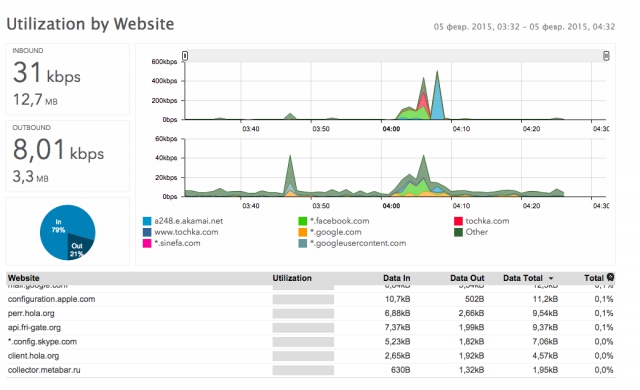
Task: Sort table by Data Out column header
Action: tap(467, 278)
